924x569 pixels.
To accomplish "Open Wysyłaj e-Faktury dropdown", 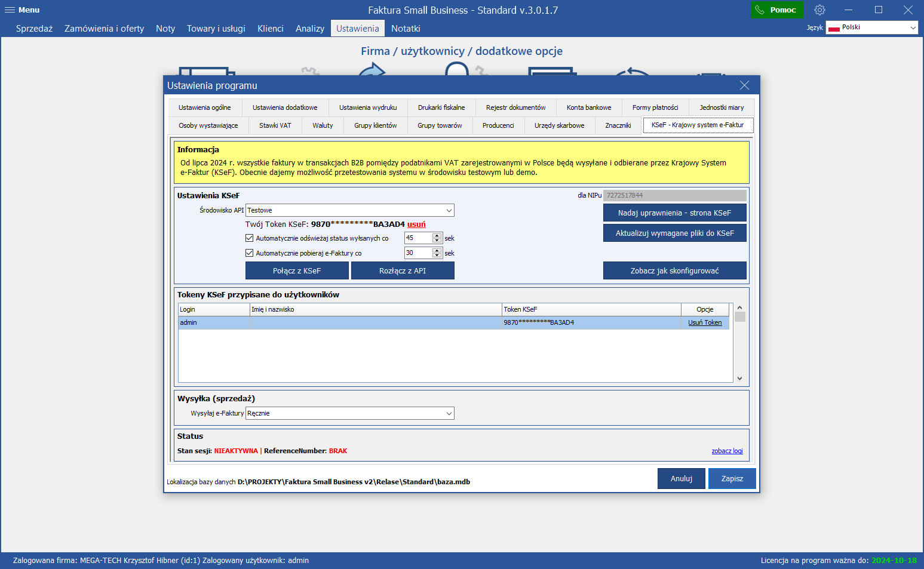I will [350, 413].
